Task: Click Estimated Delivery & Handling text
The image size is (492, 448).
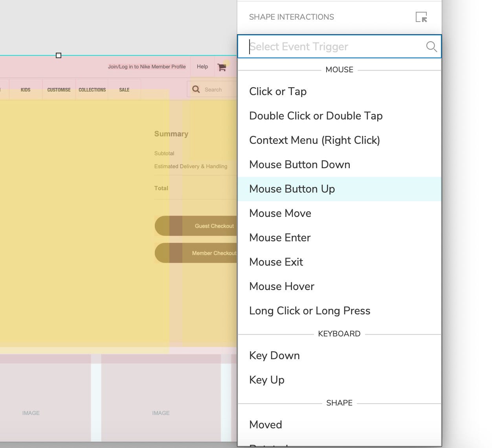Action: pos(191,166)
